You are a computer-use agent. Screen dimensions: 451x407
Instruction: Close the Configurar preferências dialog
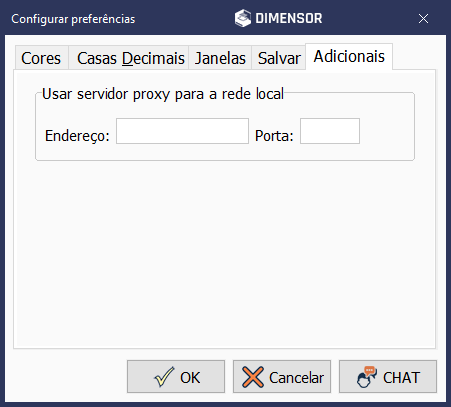pyautogui.click(x=423, y=19)
